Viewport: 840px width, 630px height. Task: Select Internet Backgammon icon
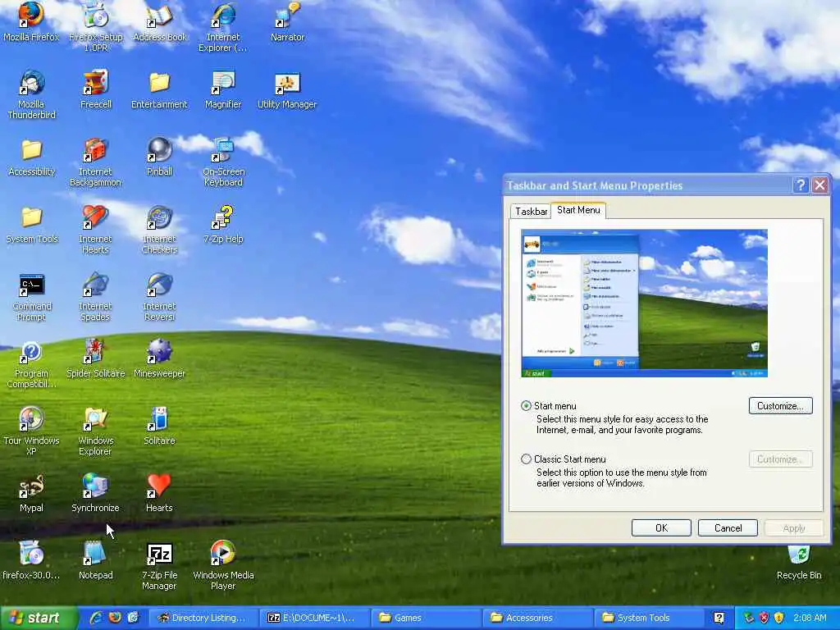pos(95,162)
